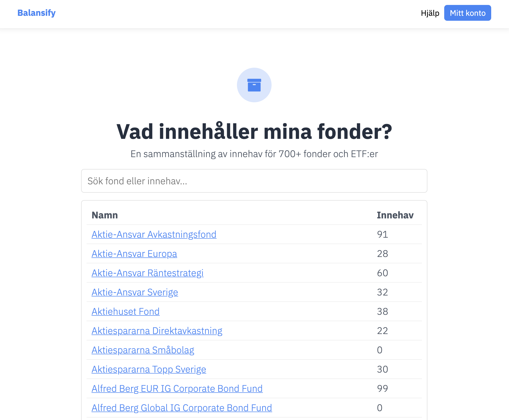Click the page heading 'Vad innehåller mina fonder?'
This screenshot has width=509, height=420.
coord(254,132)
